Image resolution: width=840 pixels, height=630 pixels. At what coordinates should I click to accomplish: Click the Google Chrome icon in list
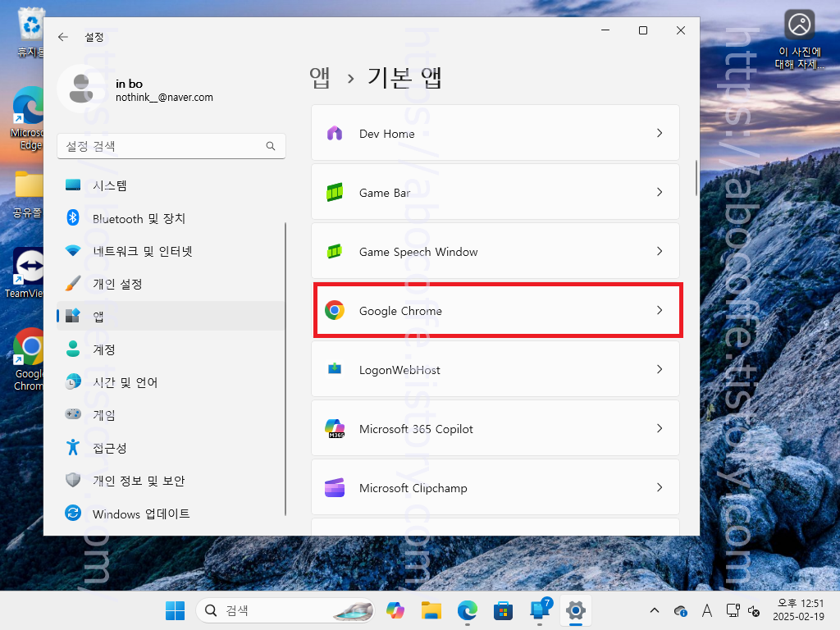(335, 310)
